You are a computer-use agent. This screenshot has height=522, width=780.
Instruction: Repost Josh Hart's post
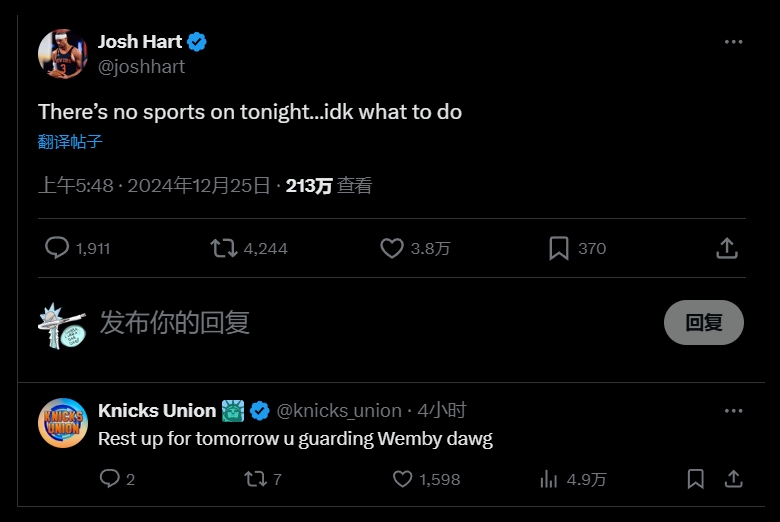[224, 248]
